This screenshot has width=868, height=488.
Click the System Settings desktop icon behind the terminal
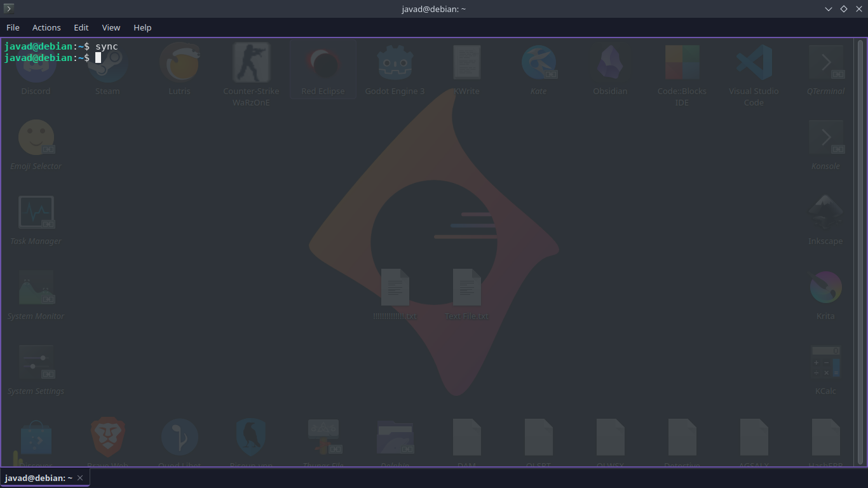[x=36, y=362]
